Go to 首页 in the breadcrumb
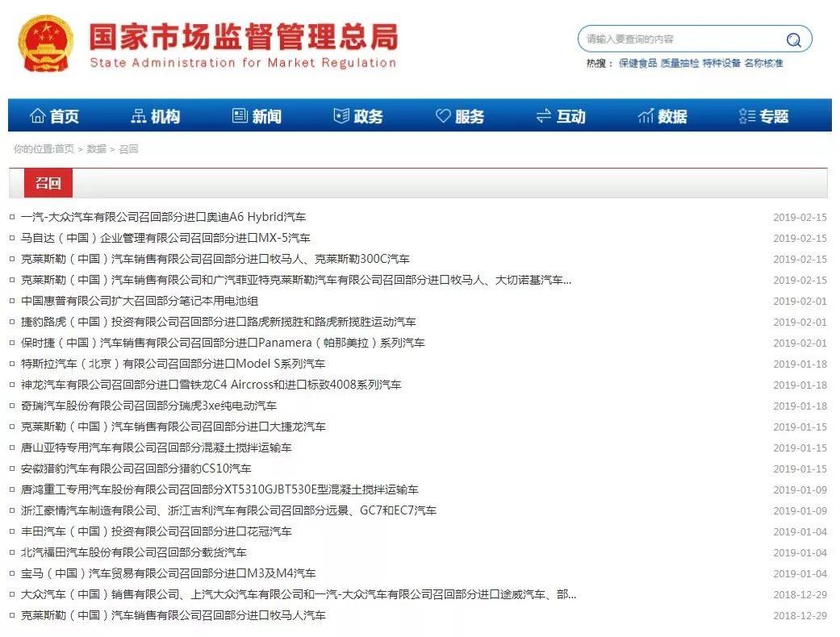This screenshot has width=840, height=637. pyautogui.click(x=65, y=149)
